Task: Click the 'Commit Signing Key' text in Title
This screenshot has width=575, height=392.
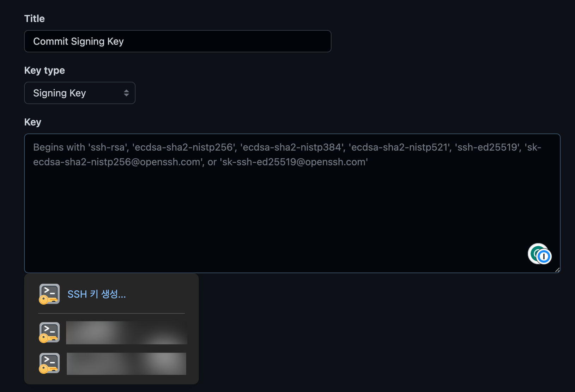Action: [78, 41]
